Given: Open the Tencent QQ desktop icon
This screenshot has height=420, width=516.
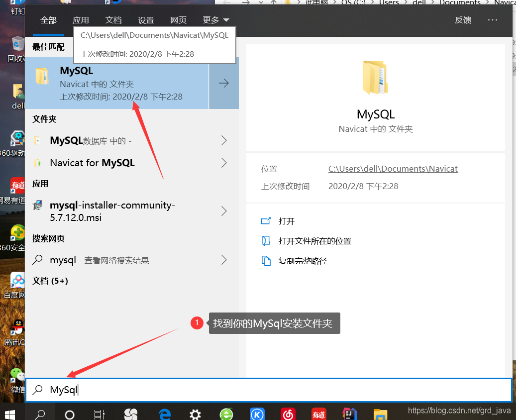Looking at the screenshot, I should 15,332.
